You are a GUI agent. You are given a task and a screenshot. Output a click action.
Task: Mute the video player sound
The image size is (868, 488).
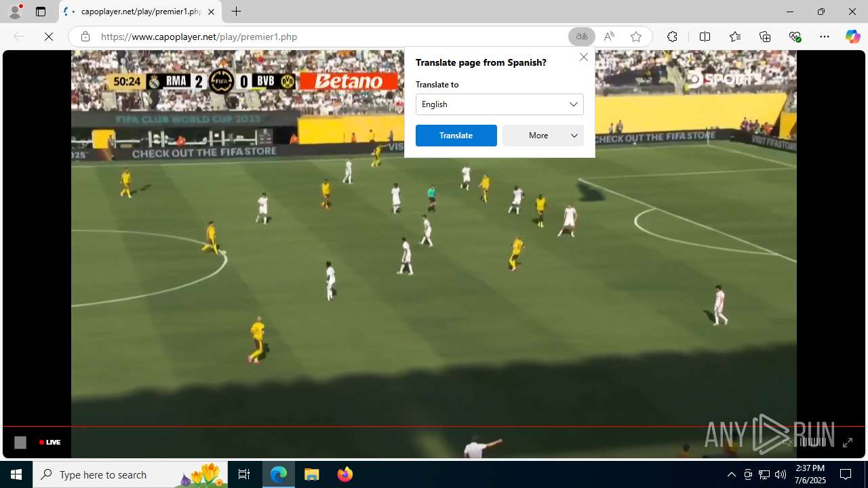pos(788,443)
